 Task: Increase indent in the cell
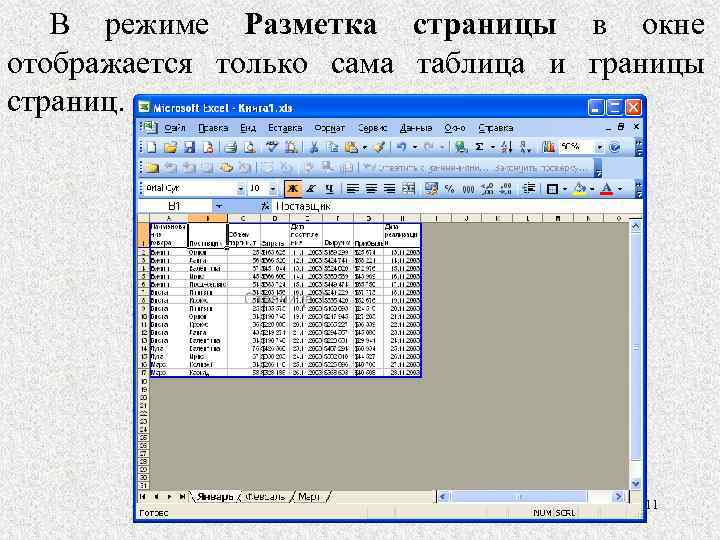click(x=529, y=189)
